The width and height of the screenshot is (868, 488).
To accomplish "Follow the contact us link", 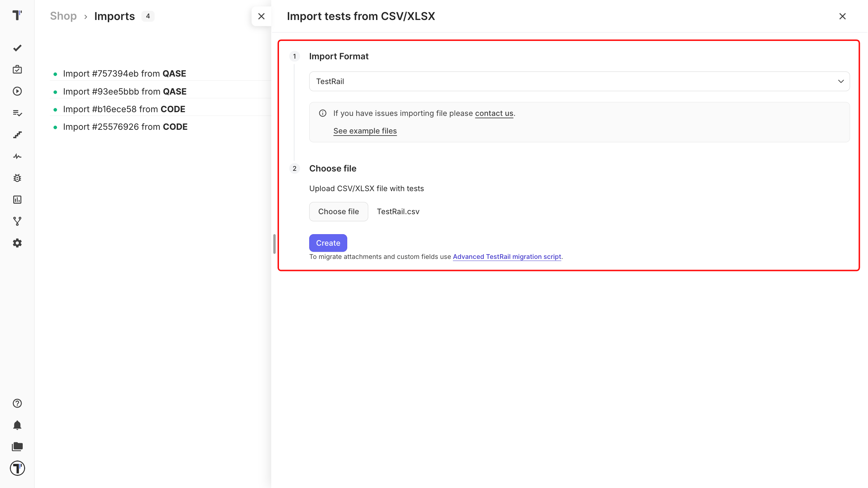I will click(x=494, y=113).
